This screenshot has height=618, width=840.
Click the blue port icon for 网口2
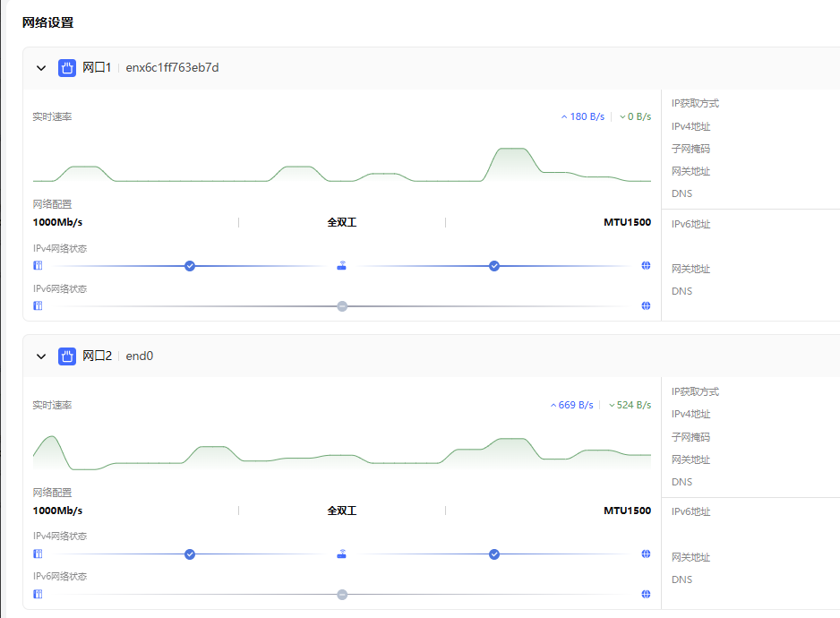click(x=67, y=356)
